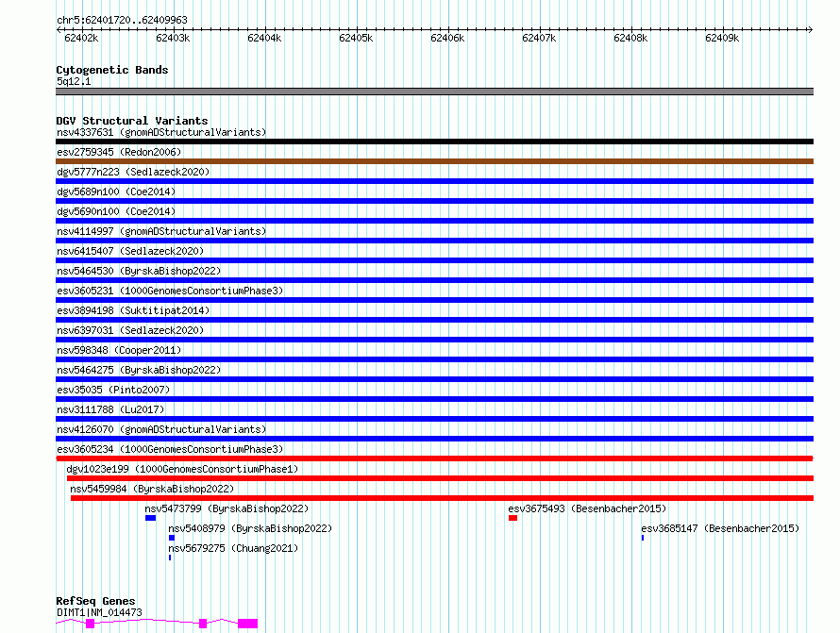Click the black nsv4337631 gnomAD variant bar
Image resolution: width=840 pixels, height=633 pixels.
pos(434,142)
